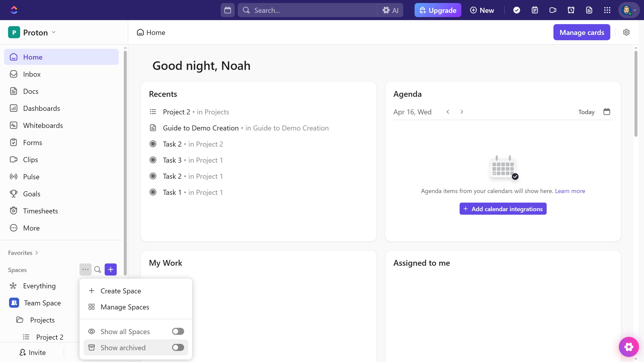This screenshot has height=362, width=644.
Task: Click the record clip icon in header
Action: (553, 10)
